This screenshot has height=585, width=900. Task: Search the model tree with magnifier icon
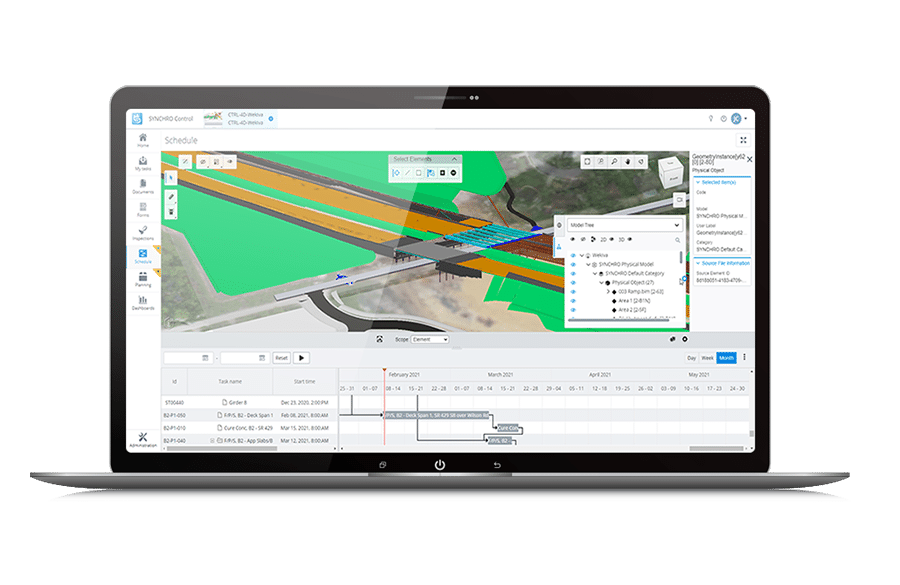click(x=677, y=240)
